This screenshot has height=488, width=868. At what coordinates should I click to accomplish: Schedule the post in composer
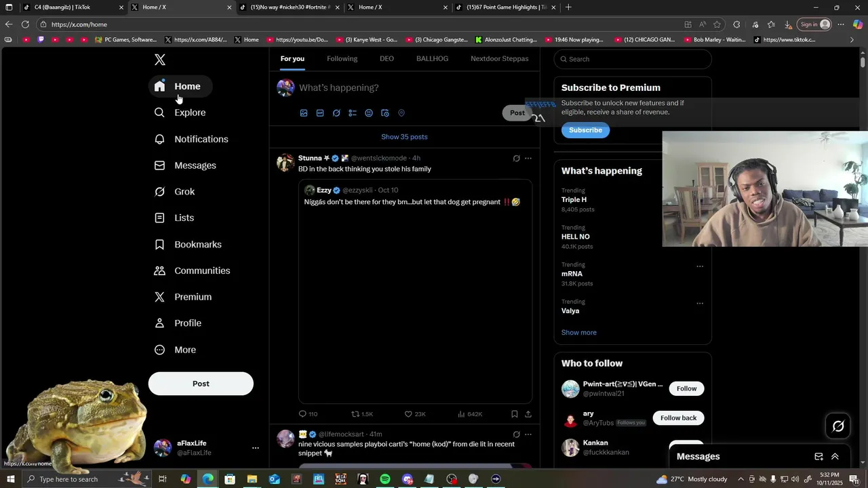[385, 113]
